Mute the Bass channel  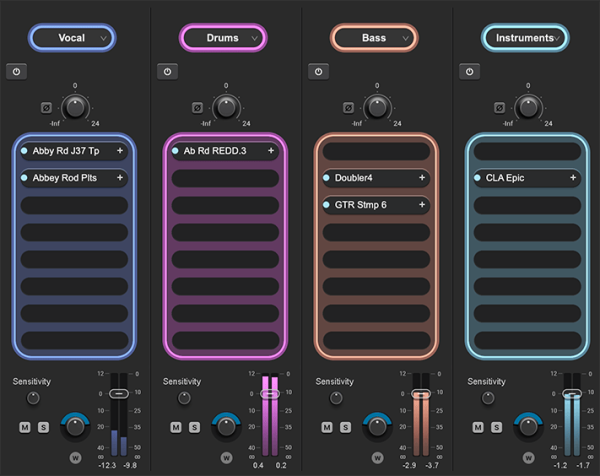click(x=327, y=427)
